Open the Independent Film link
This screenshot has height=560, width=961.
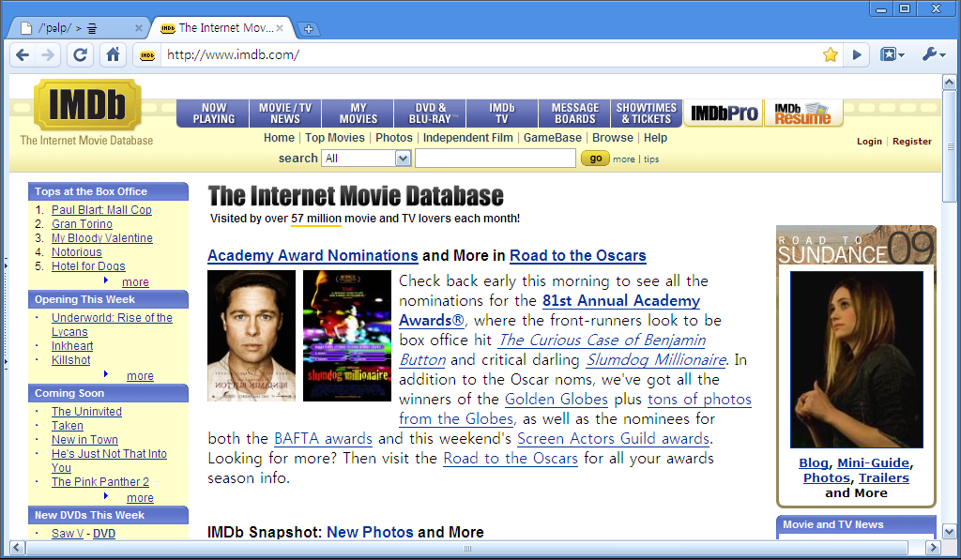point(467,138)
